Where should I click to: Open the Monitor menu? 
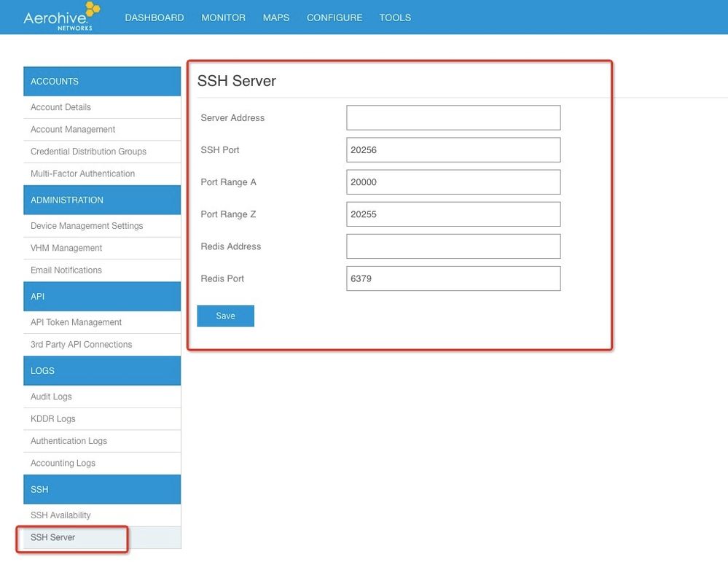(x=223, y=17)
